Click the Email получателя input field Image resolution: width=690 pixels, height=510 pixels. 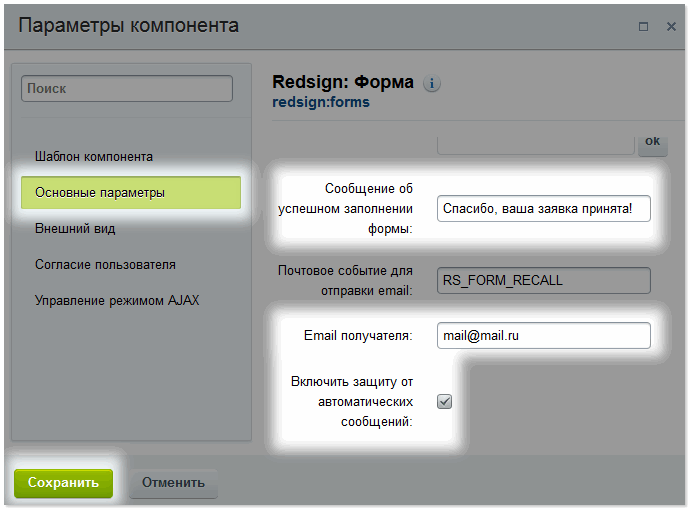(x=544, y=336)
